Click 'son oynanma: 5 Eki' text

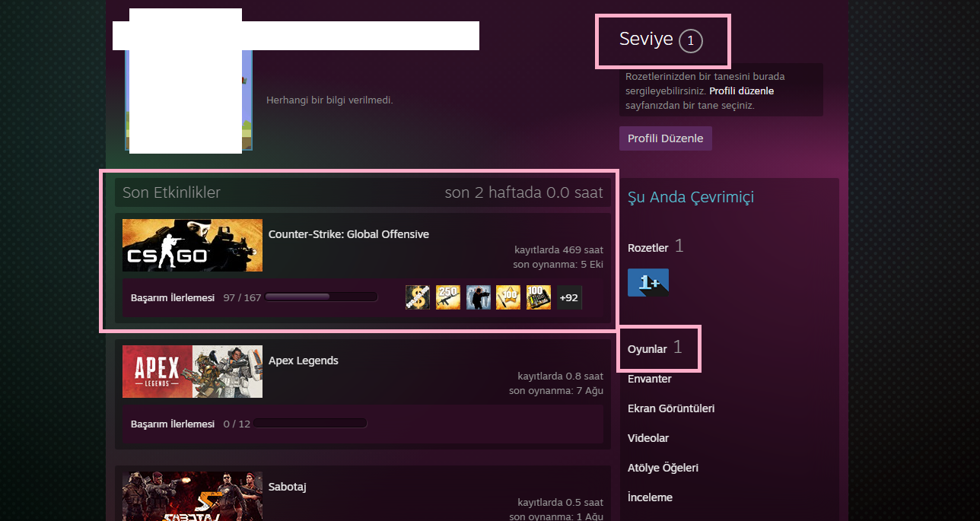[558, 264]
